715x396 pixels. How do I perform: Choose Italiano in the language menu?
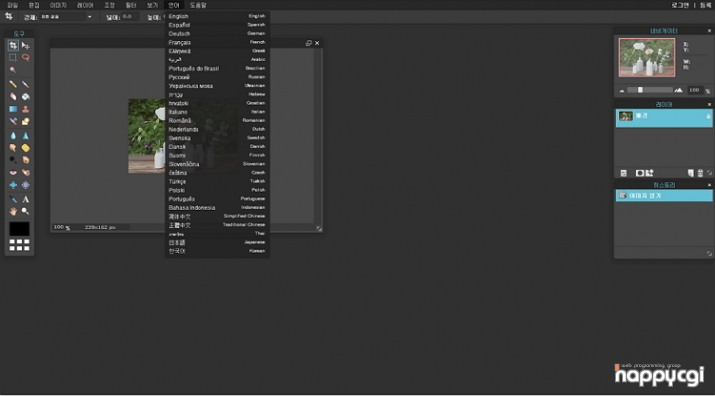[x=217, y=112]
